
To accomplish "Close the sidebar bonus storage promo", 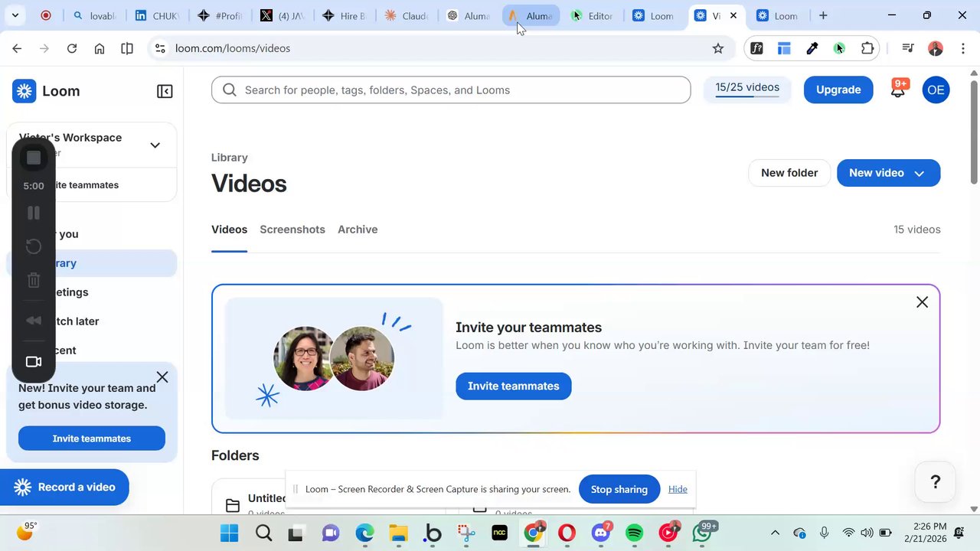I will 162,377.
